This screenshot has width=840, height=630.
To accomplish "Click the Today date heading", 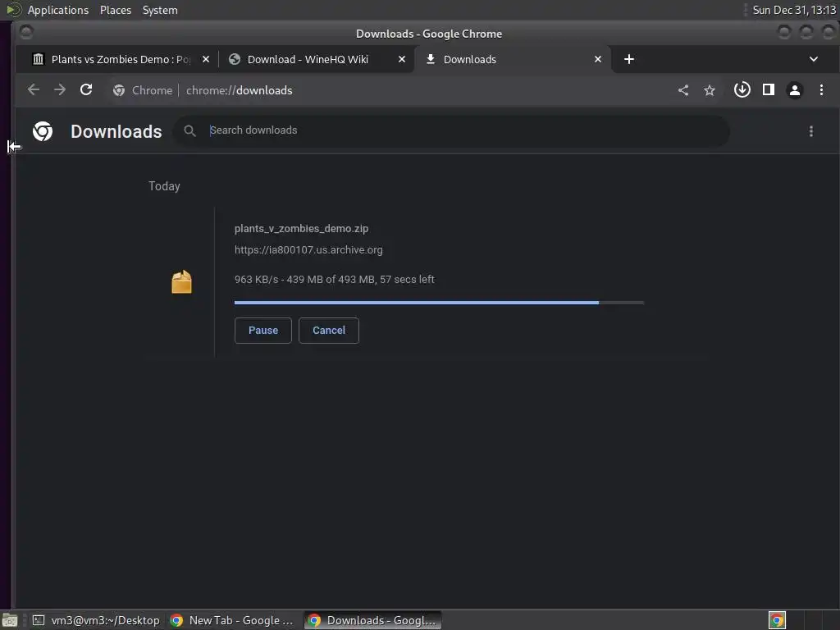I will coord(164,186).
